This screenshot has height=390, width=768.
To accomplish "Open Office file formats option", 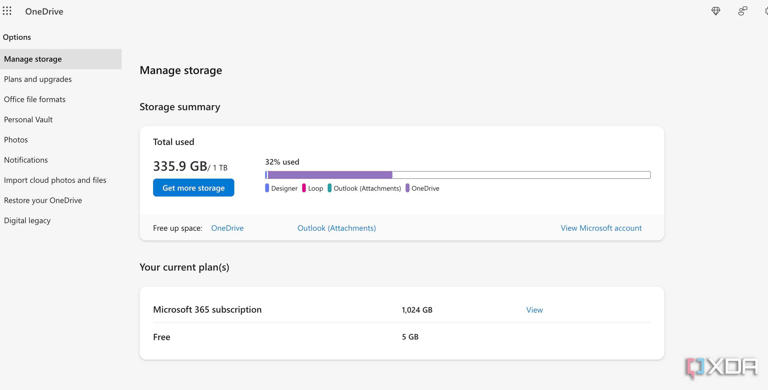I will 34,99.
